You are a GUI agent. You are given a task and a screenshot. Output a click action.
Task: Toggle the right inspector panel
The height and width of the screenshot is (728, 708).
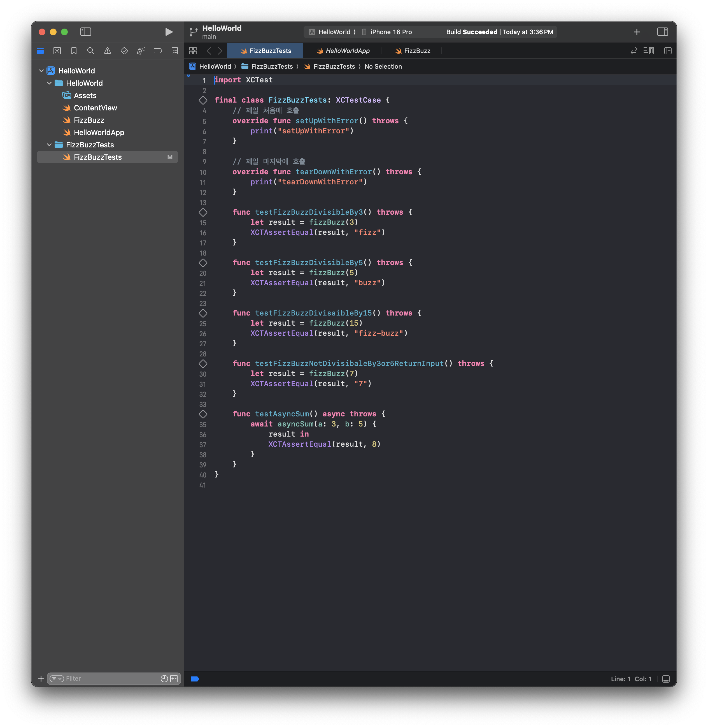[662, 32]
